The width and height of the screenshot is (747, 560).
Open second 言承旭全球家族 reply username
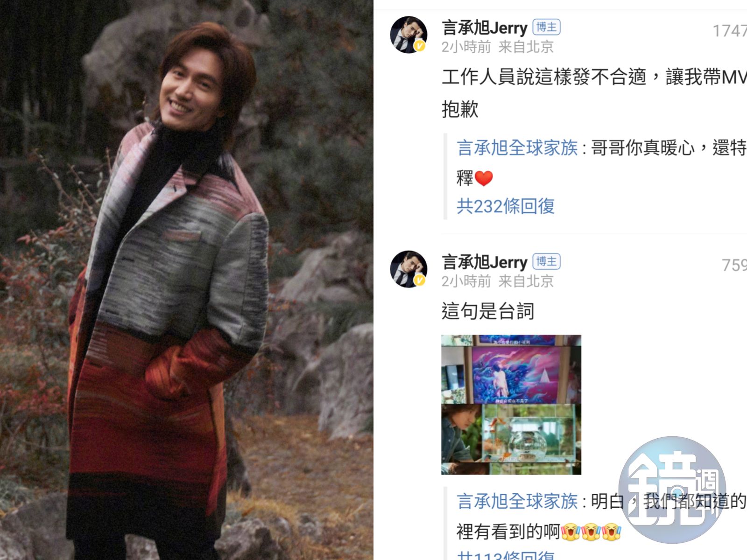click(x=517, y=501)
